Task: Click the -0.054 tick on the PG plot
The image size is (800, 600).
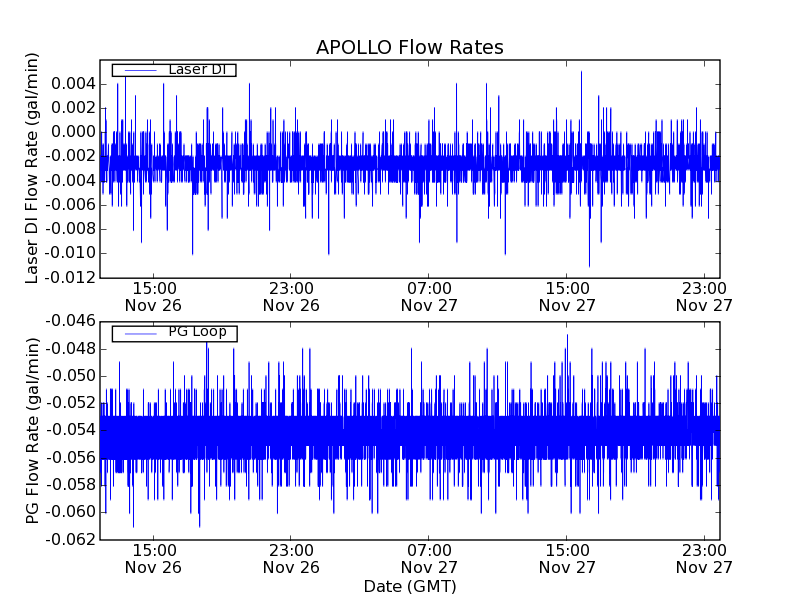Action: click(x=70, y=430)
